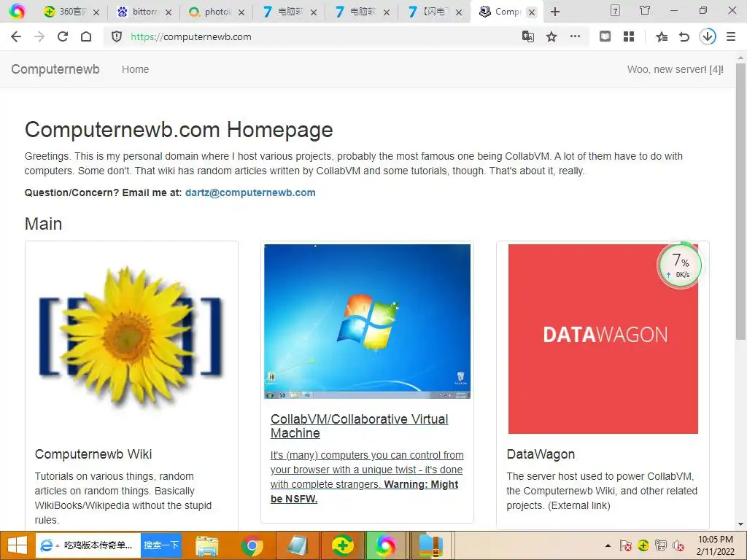Open the colorful 360 browser taskbar icon
The width and height of the screenshot is (747, 560).
tap(387, 545)
